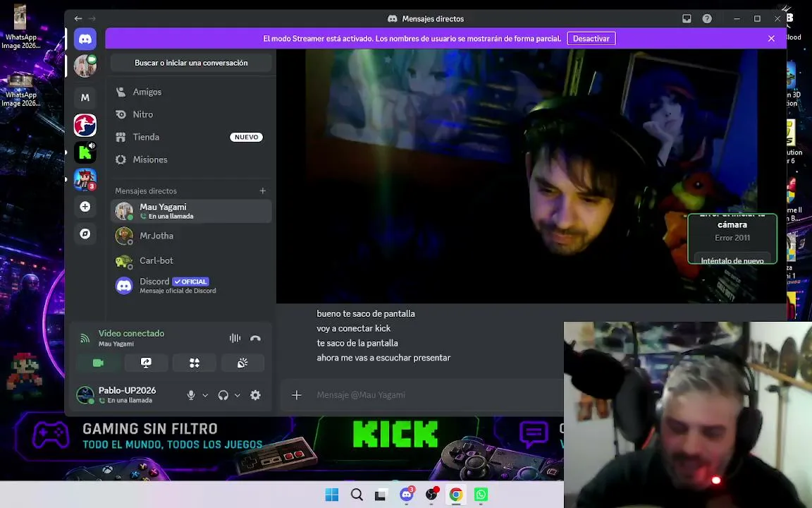Open MrJotha direct message

191,236
